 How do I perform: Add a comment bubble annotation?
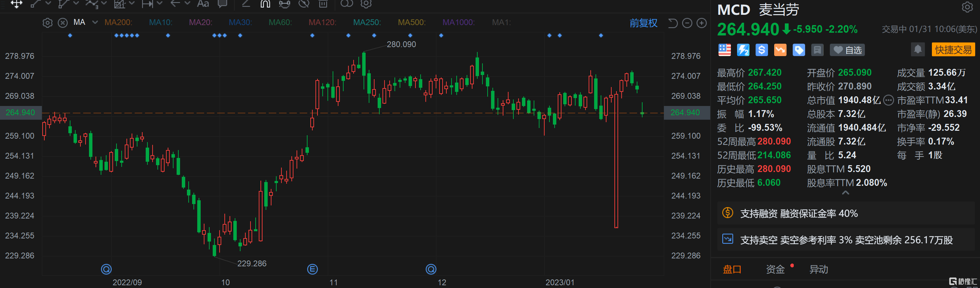click(x=222, y=4)
